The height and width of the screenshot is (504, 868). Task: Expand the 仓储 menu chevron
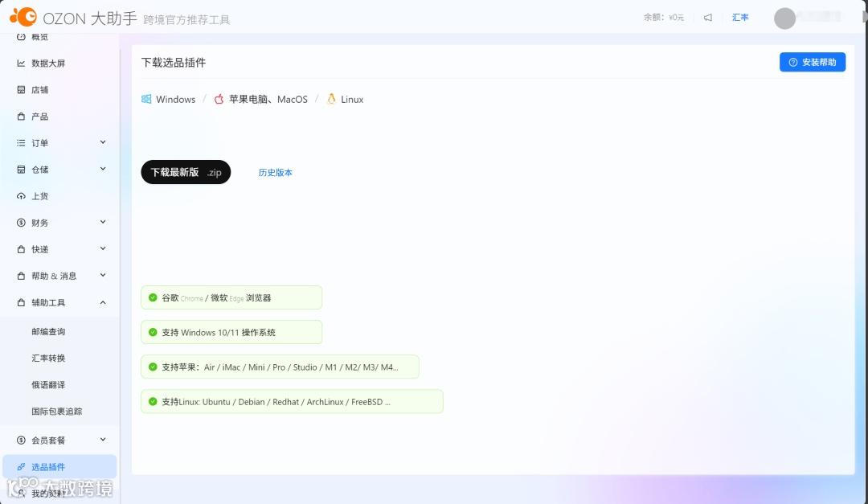(x=103, y=169)
